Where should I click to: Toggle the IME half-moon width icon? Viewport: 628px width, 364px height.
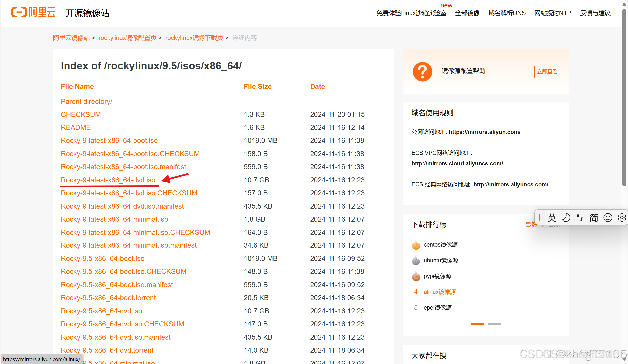(566, 218)
